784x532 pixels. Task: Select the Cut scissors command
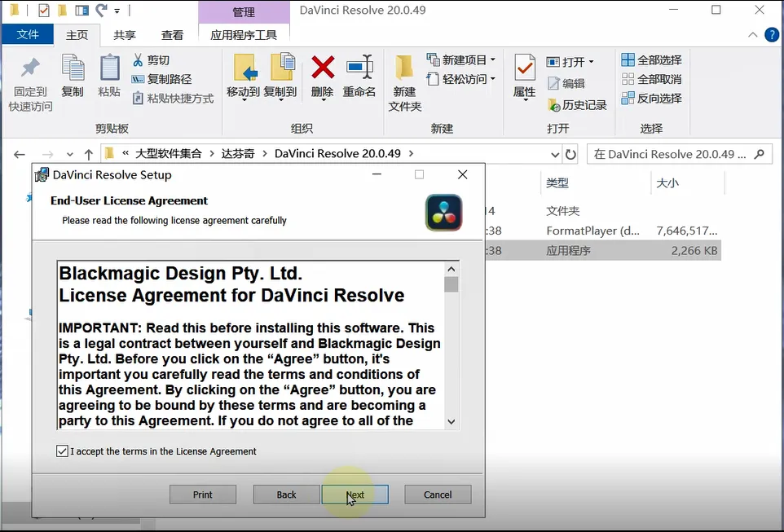click(152, 60)
